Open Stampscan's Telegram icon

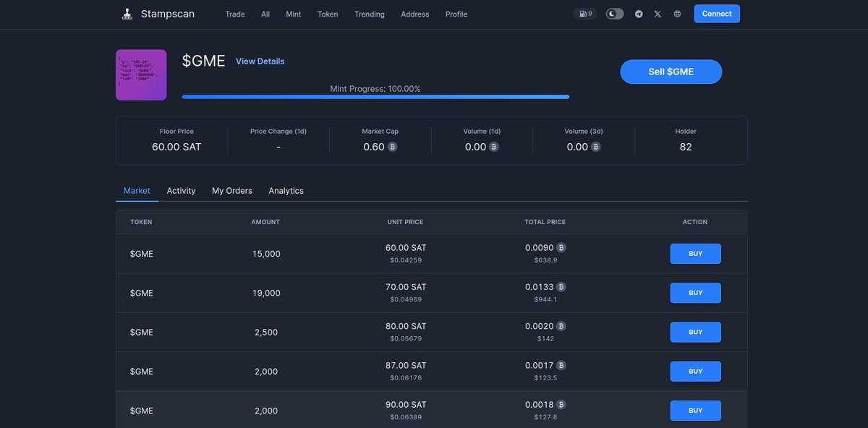(x=639, y=13)
